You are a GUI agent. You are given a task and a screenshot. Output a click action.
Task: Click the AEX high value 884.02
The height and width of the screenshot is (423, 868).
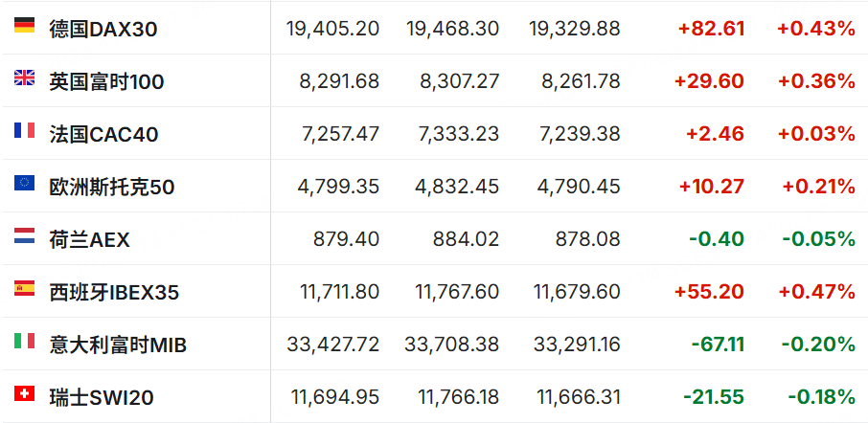(467, 239)
